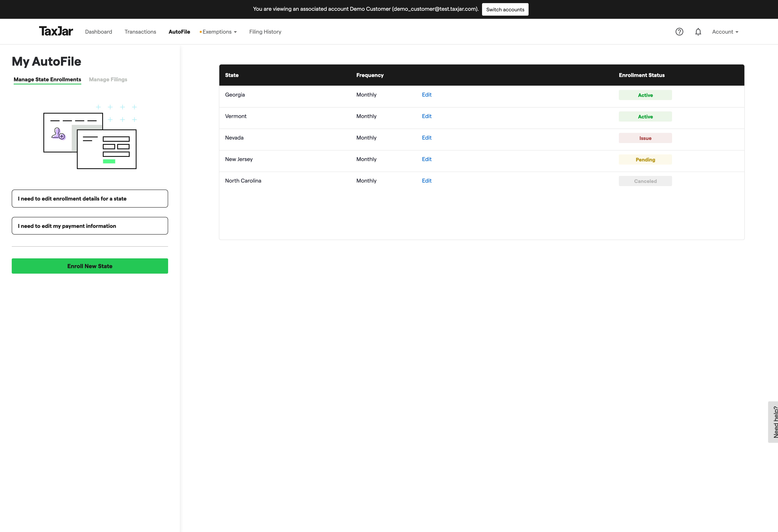Click the Switch accounts button

click(x=505, y=9)
